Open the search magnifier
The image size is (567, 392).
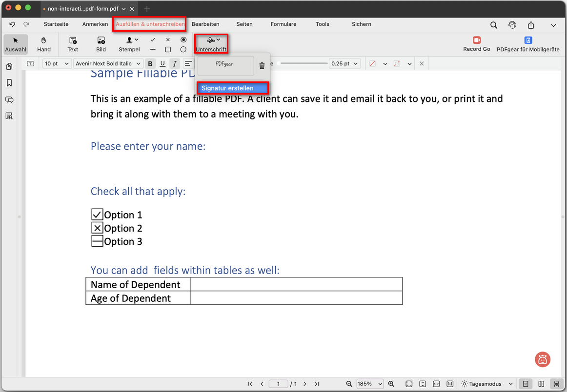pos(494,25)
